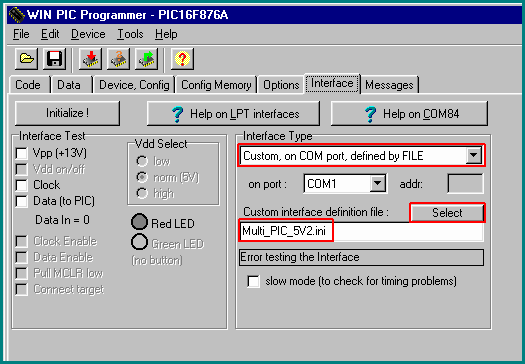The image size is (525, 364).
Task: Click the Multi_PIC_5V2.ini file name field
Action: coord(362,231)
